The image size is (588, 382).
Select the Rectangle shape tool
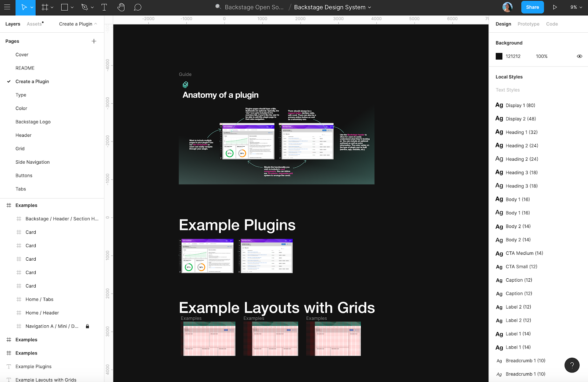pyautogui.click(x=65, y=7)
